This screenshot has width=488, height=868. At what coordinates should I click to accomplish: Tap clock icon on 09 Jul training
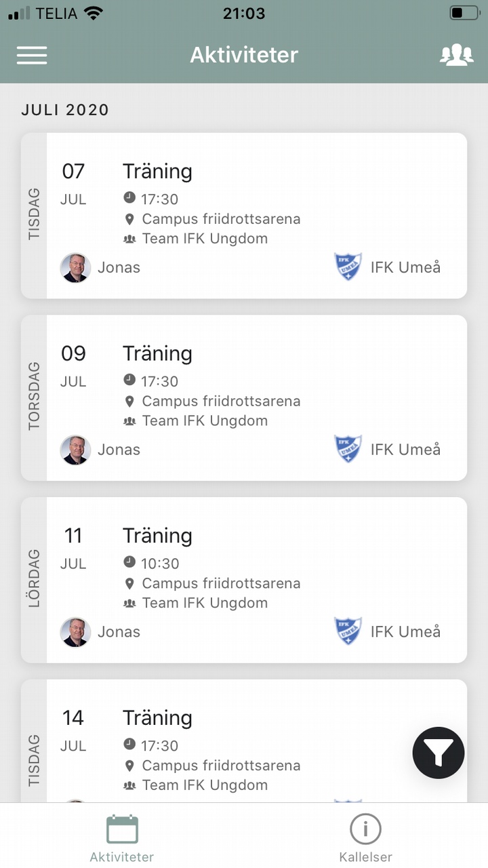coord(129,380)
